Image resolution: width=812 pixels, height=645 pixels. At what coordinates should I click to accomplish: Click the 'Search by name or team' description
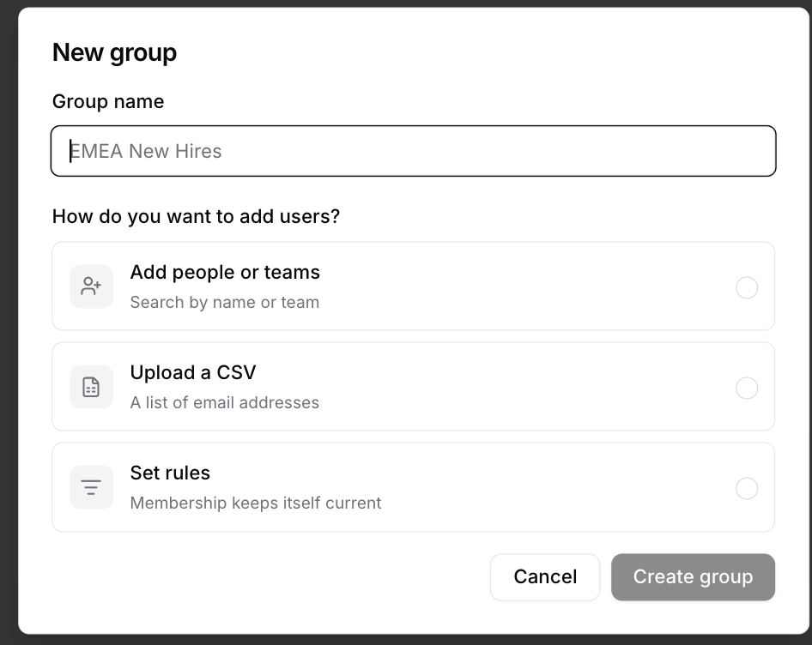(x=225, y=302)
